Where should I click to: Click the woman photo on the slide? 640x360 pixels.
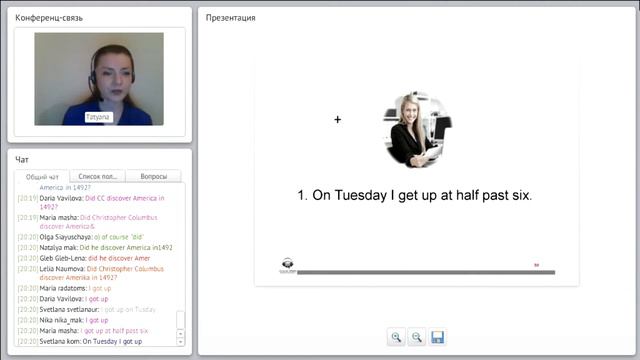(x=417, y=129)
